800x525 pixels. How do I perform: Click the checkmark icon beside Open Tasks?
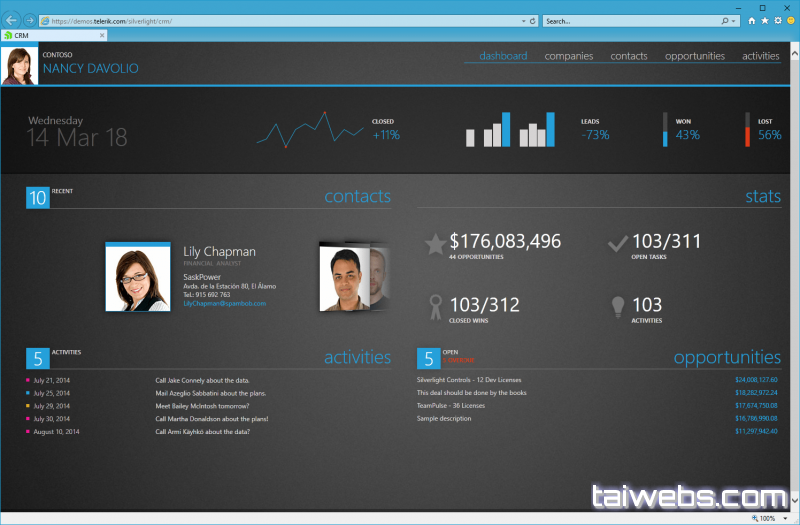click(618, 243)
